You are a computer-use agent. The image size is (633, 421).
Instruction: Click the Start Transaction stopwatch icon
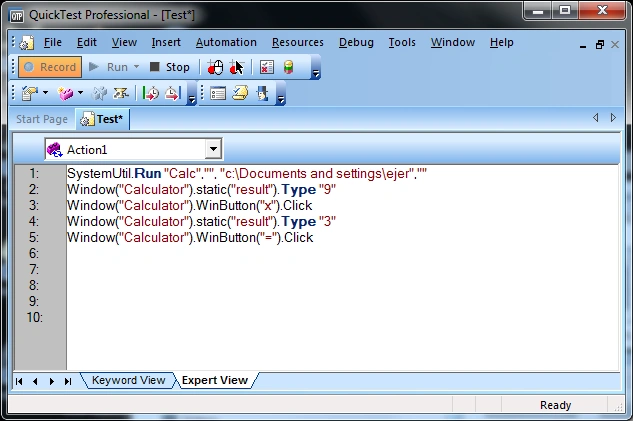click(150, 94)
